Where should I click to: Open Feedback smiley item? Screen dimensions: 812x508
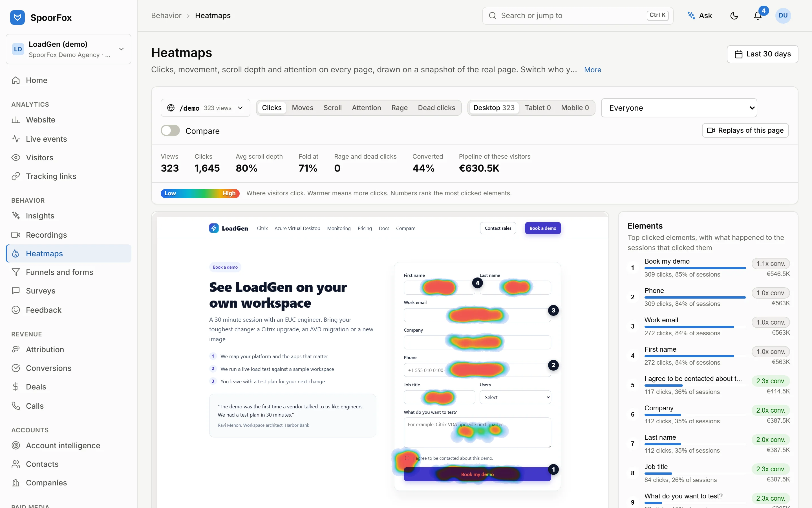pyautogui.click(x=69, y=310)
